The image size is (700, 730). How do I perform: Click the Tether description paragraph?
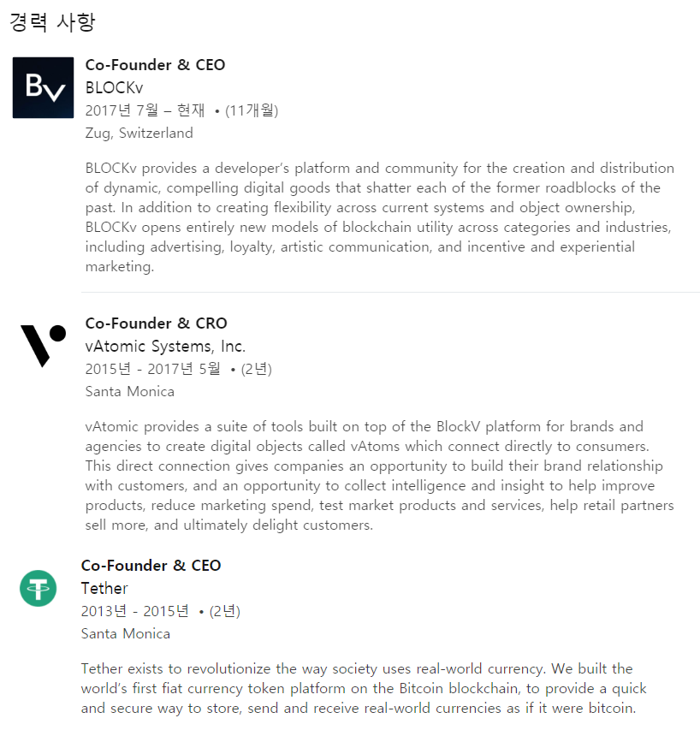tap(364, 688)
